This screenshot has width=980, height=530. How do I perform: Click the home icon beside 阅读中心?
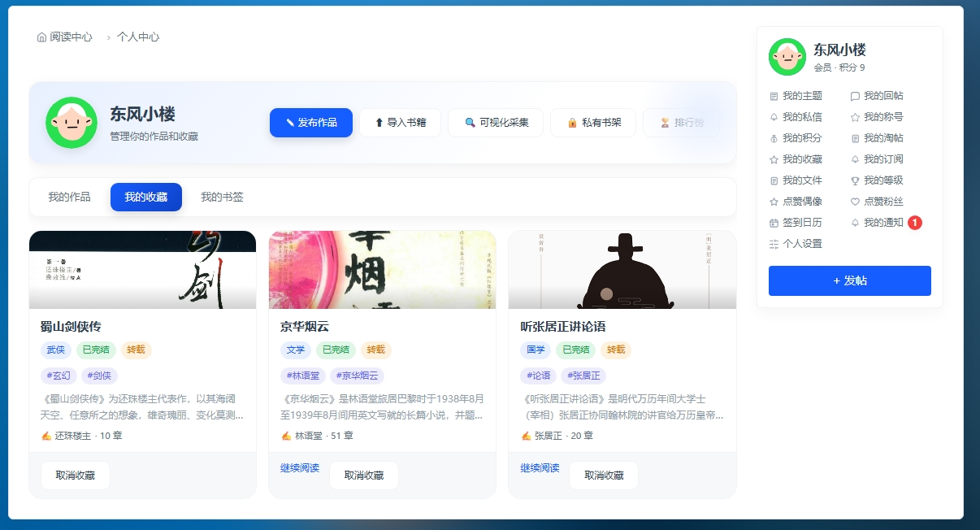click(41, 37)
